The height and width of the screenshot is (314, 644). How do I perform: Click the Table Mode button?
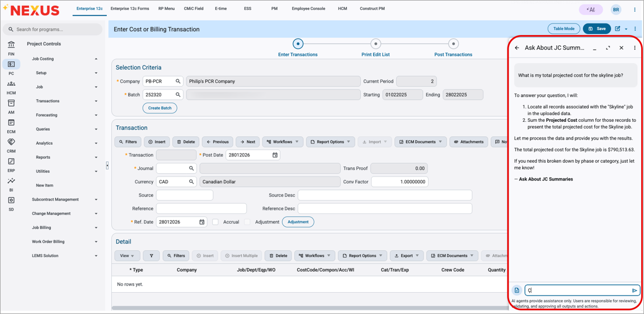563,28
